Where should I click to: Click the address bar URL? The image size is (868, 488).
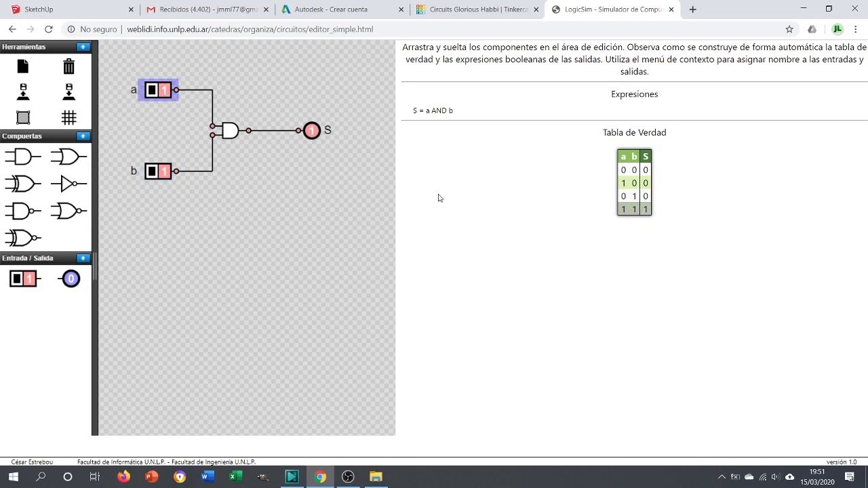point(250,29)
